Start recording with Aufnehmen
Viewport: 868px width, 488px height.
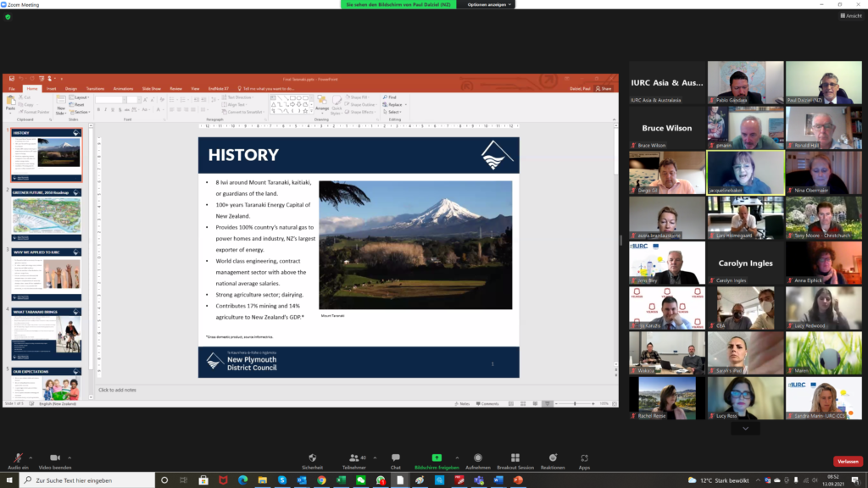[477, 457]
